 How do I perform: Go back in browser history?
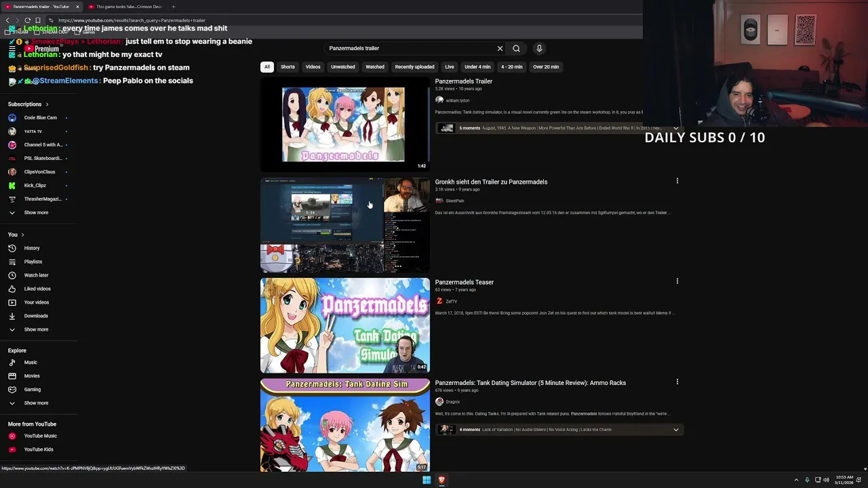[x=7, y=20]
